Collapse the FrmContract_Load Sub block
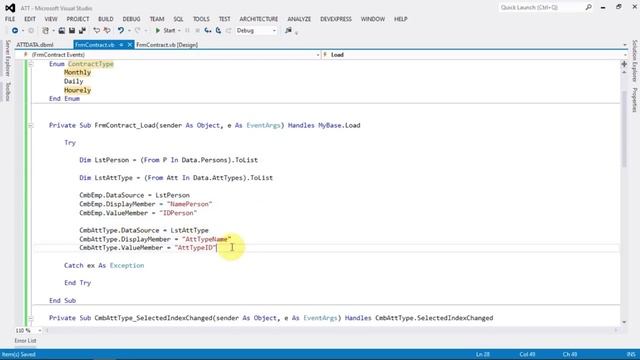 [x=31, y=126]
